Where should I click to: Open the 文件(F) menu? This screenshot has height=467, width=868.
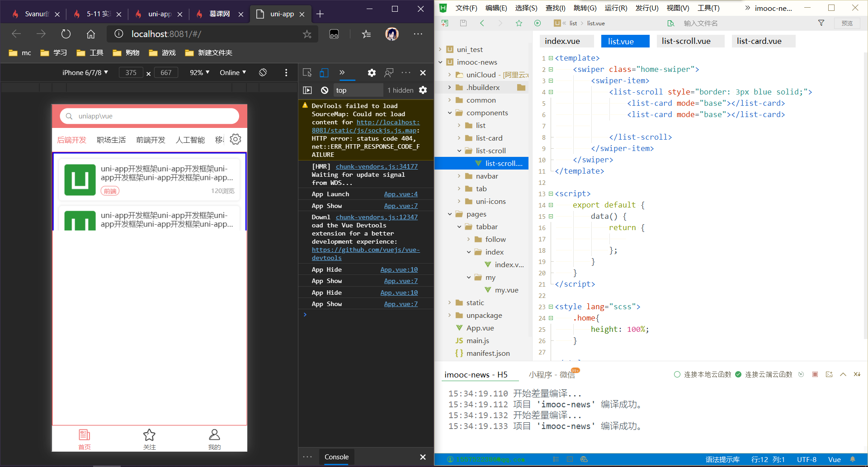(466, 8)
